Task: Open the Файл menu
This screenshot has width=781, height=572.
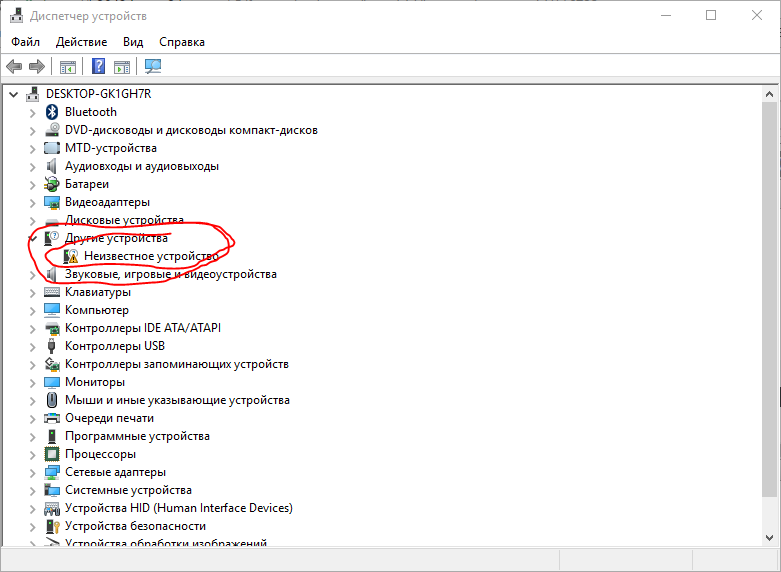Action: tap(25, 42)
